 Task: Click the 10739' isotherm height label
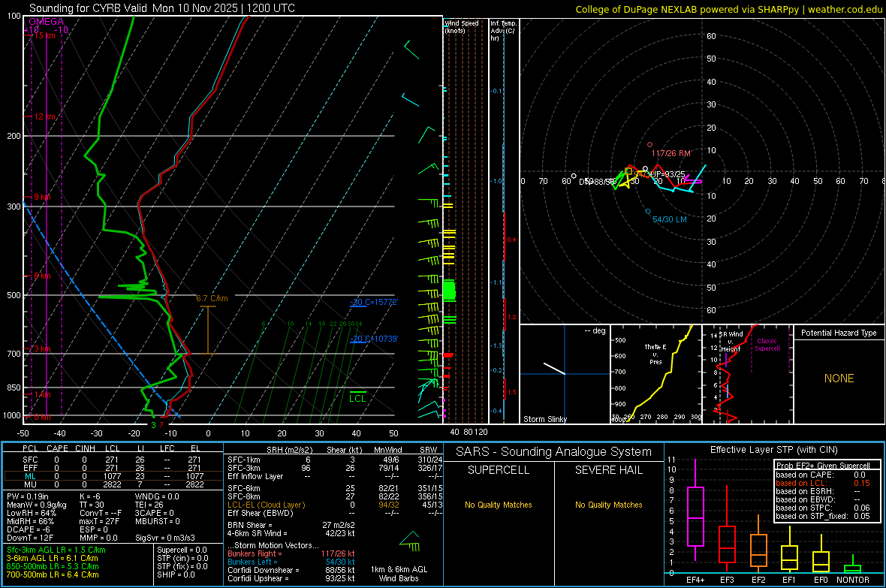[x=374, y=339]
